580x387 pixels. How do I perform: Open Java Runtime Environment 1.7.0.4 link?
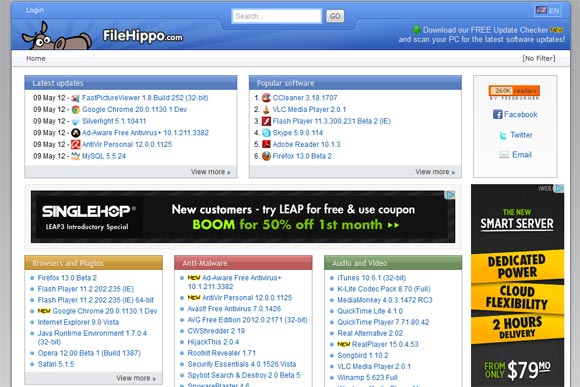(92, 337)
